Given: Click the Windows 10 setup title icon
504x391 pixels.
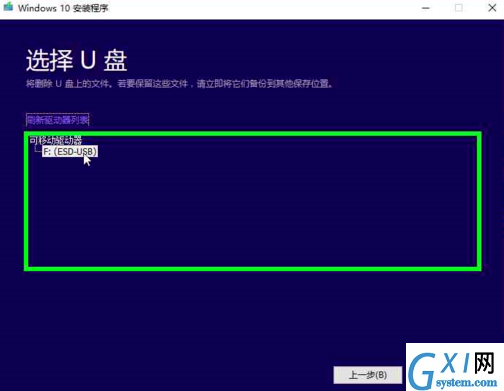Looking at the screenshot, I should (8, 7).
